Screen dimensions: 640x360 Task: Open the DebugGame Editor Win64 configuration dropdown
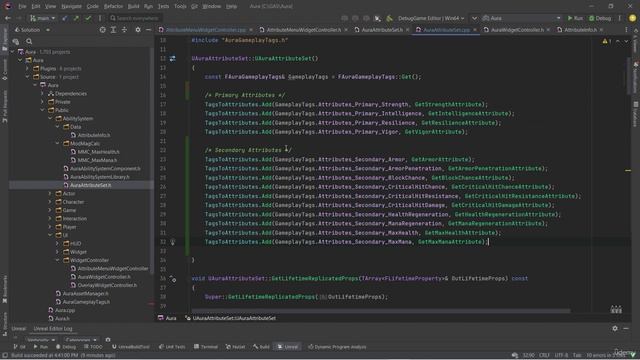431,18
